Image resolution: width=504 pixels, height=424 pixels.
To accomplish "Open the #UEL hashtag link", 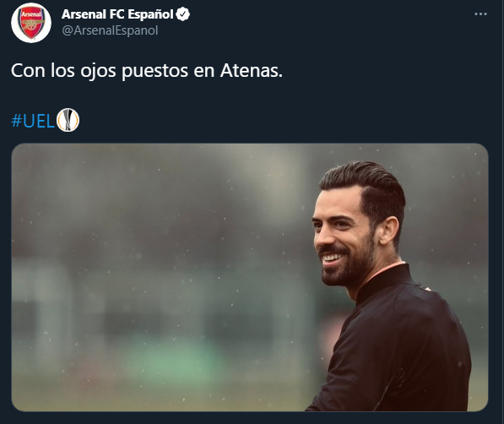I will (33, 121).
